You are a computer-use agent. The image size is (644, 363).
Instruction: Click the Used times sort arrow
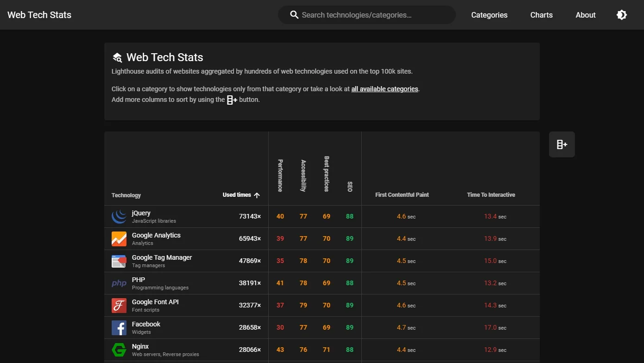point(257,195)
